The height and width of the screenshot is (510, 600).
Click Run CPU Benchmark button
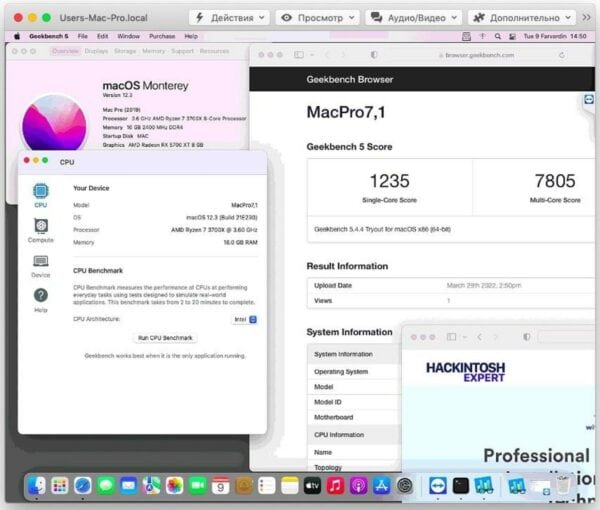click(x=165, y=338)
